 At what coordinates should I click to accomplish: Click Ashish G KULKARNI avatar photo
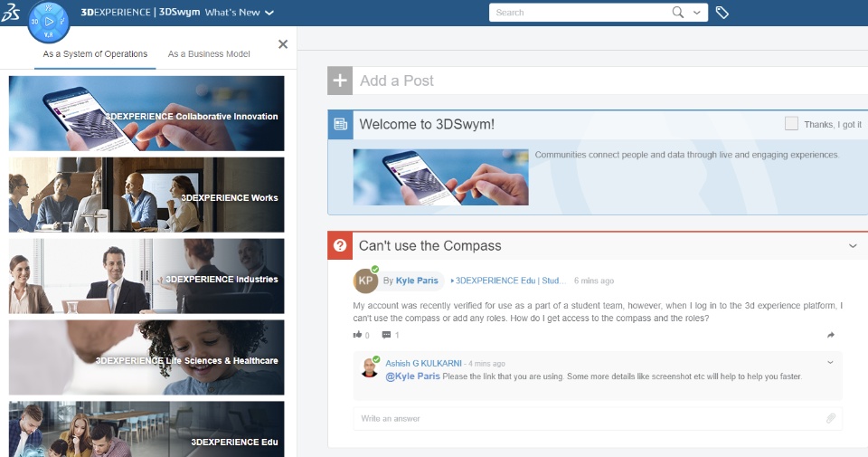pos(369,368)
